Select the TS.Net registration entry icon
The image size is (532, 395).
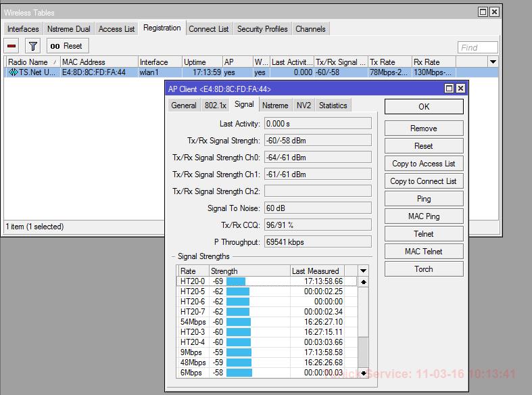[14, 72]
